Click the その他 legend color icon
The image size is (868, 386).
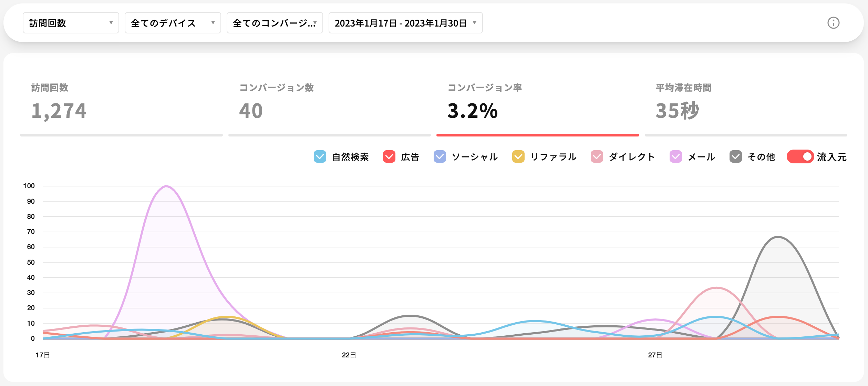[x=736, y=157]
